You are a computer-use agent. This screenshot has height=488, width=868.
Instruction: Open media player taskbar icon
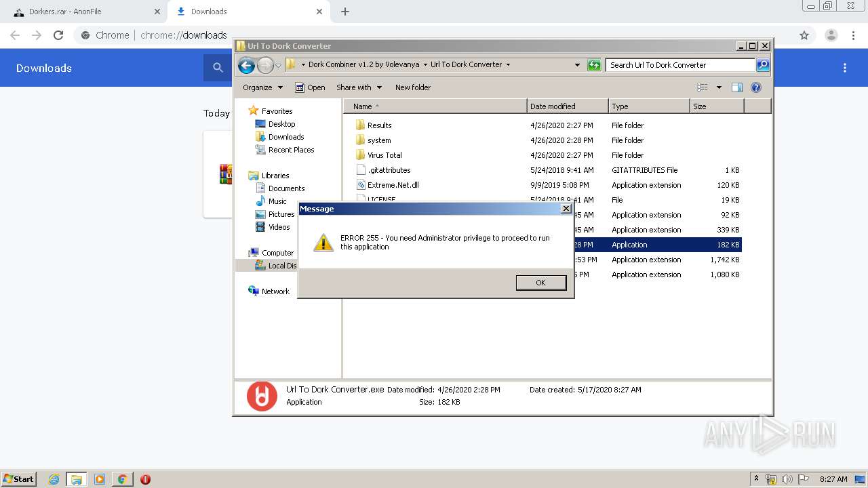click(100, 479)
